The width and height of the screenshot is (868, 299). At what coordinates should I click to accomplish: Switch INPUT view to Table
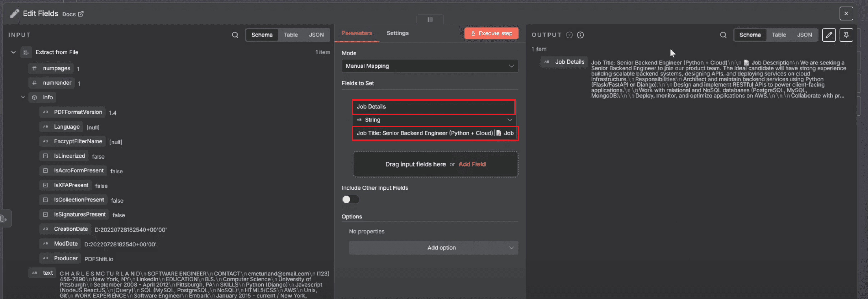[x=290, y=35]
